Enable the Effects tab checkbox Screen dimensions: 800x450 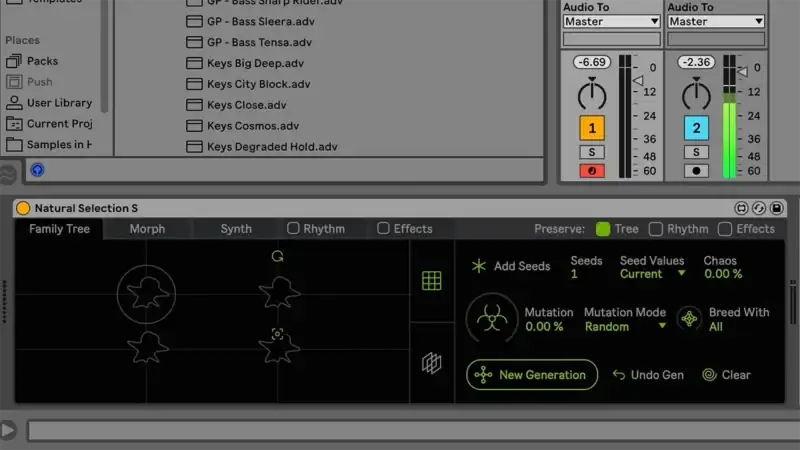point(383,228)
